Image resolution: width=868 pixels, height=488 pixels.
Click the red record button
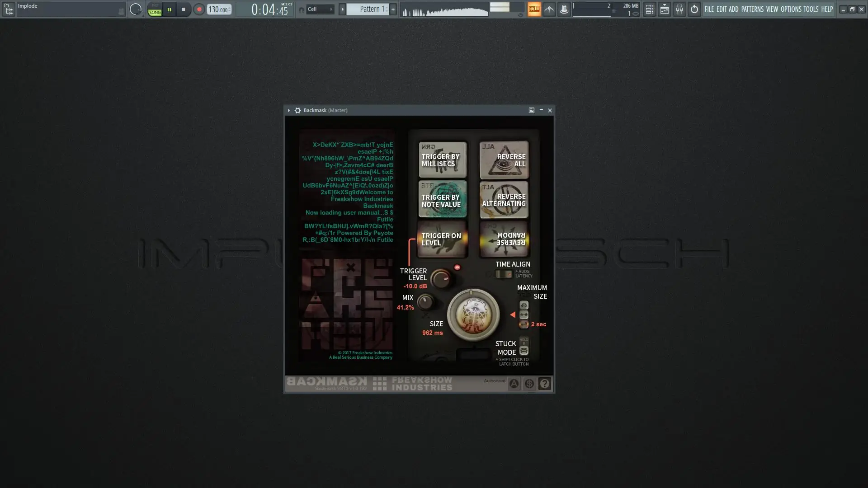199,9
